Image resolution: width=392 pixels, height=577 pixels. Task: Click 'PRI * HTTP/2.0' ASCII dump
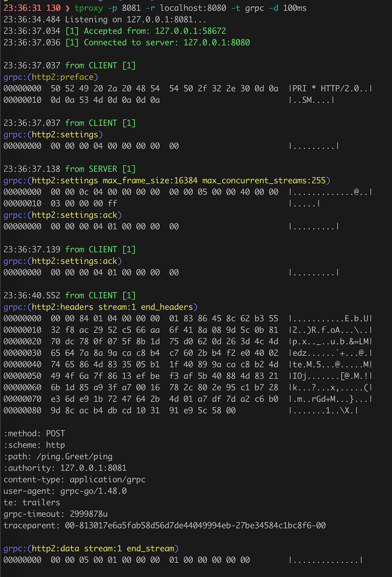pyautogui.click(x=325, y=88)
